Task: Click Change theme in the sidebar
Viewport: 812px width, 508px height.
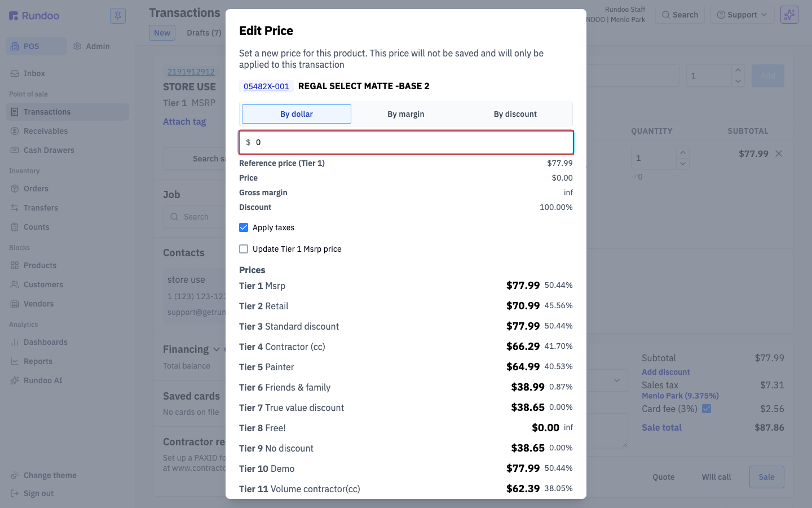Action: tap(68, 475)
